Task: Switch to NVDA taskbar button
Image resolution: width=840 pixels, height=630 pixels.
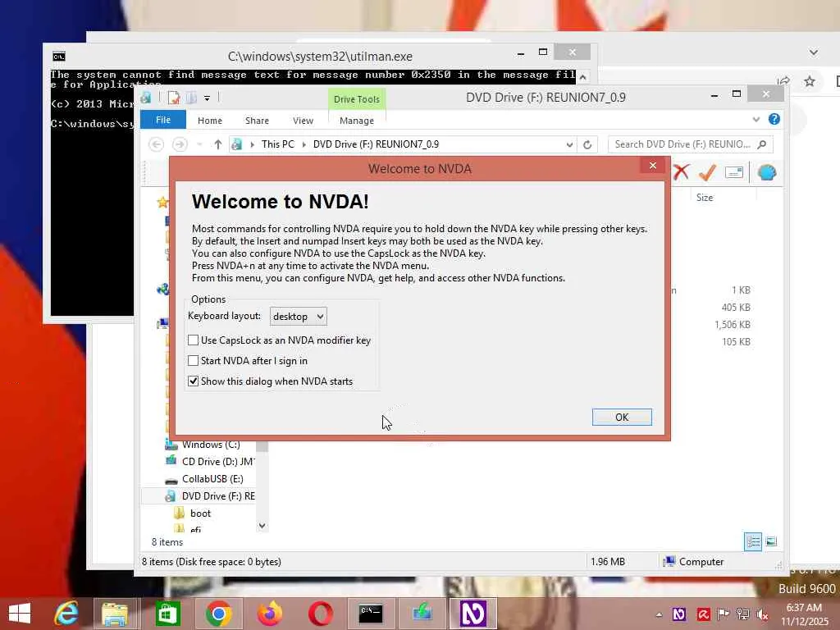Action: [473, 614]
